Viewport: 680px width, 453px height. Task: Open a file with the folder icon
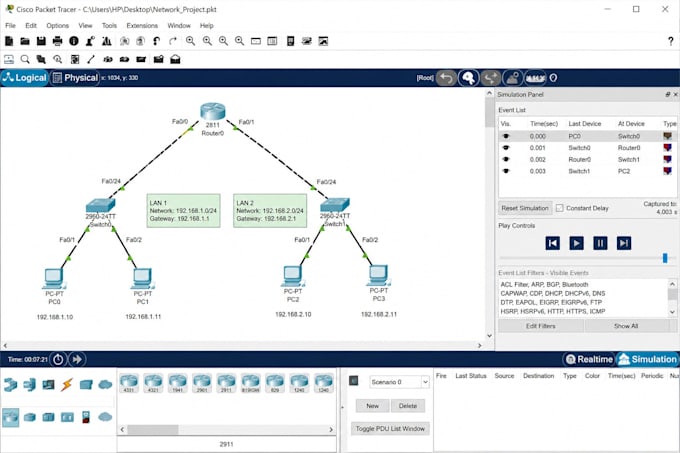tap(25, 41)
